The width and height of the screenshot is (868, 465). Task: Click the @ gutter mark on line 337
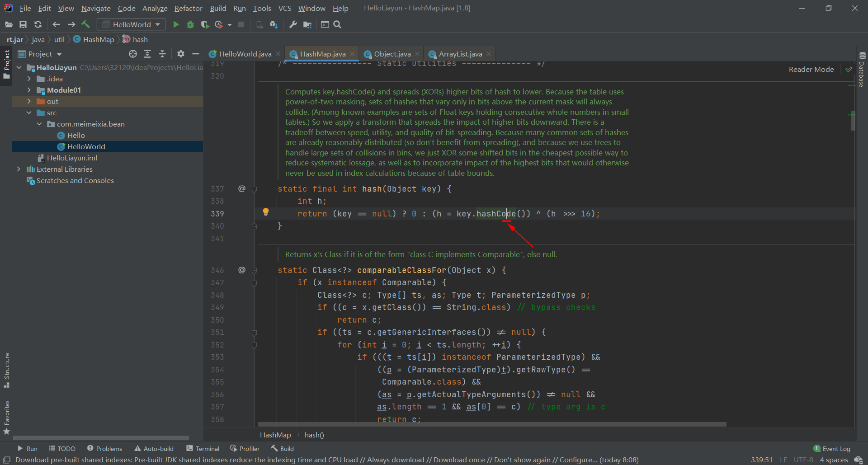click(242, 188)
